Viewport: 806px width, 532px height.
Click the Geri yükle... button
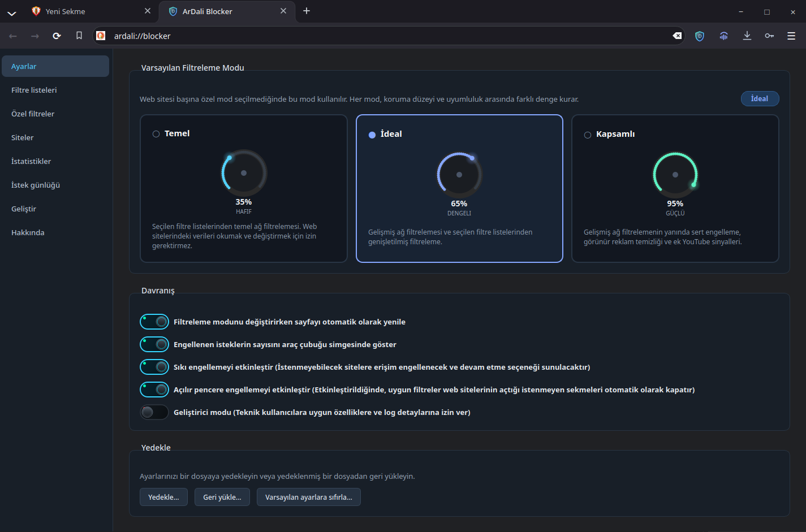click(222, 497)
